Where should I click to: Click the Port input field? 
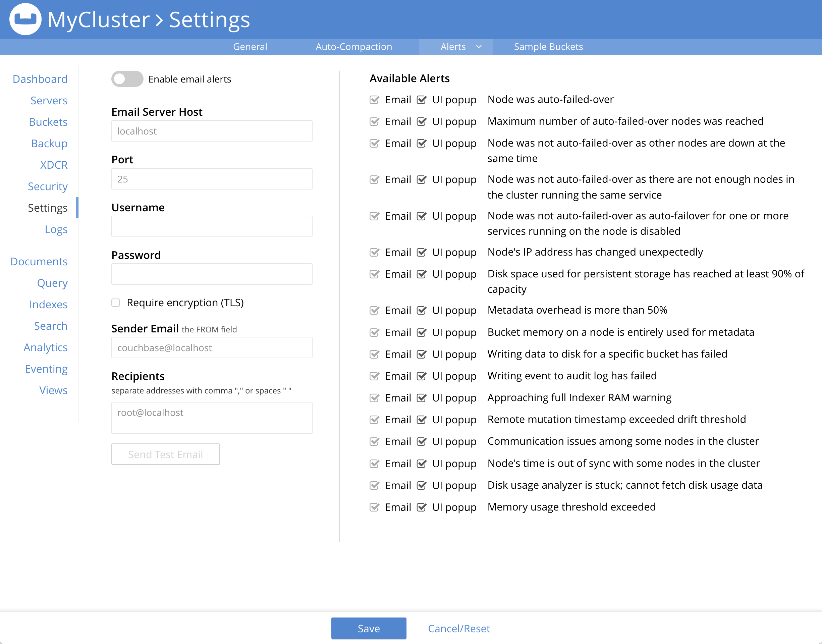212,179
